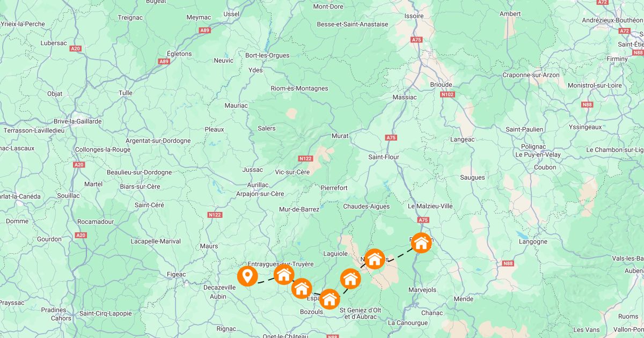The height and width of the screenshot is (338, 644).
Task: Select the Saint-Flour town label
Action: click(x=384, y=157)
